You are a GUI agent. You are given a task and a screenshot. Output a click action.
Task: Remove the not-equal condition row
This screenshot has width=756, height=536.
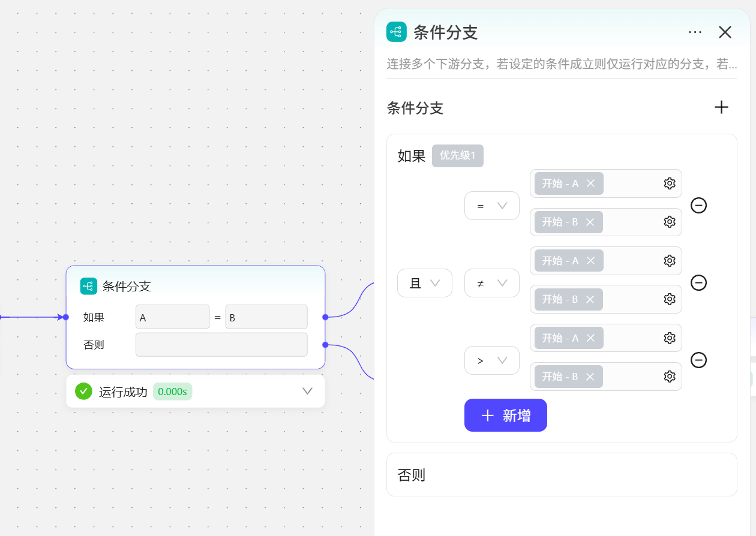698,282
